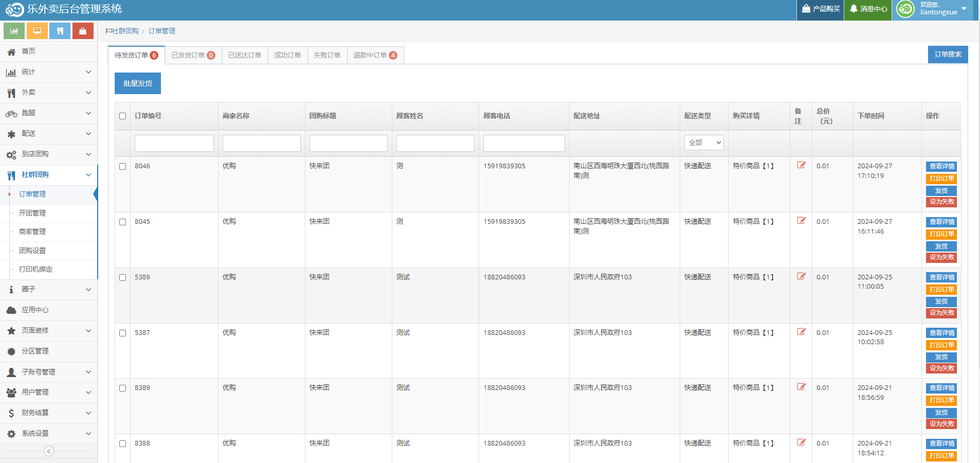Click the gears icon beside 到店团购
The height and width of the screenshot is (463, 980).
tap(11, 154)
